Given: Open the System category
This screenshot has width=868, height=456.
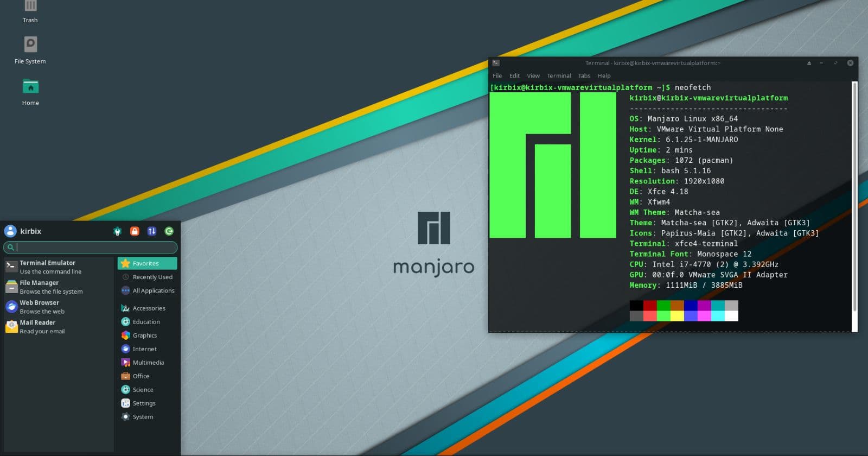Looking at the screenshot, I should (147, 416).
